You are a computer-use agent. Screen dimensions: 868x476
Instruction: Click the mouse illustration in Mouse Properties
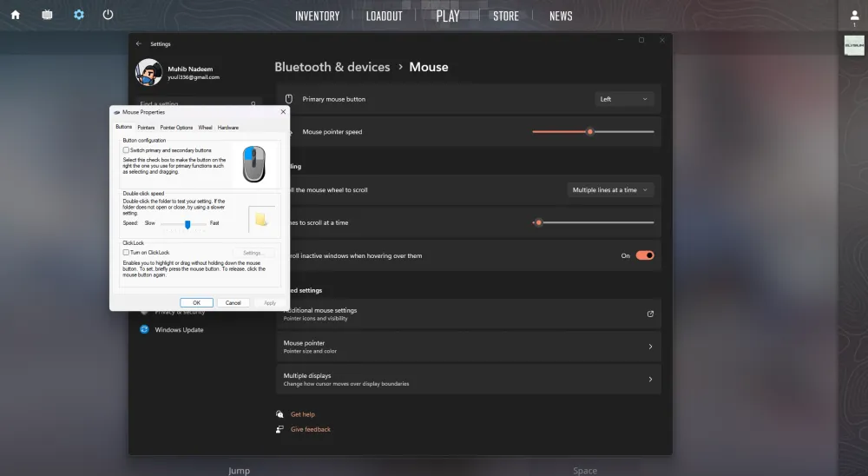pyautogui.click(x=254, y=164)
